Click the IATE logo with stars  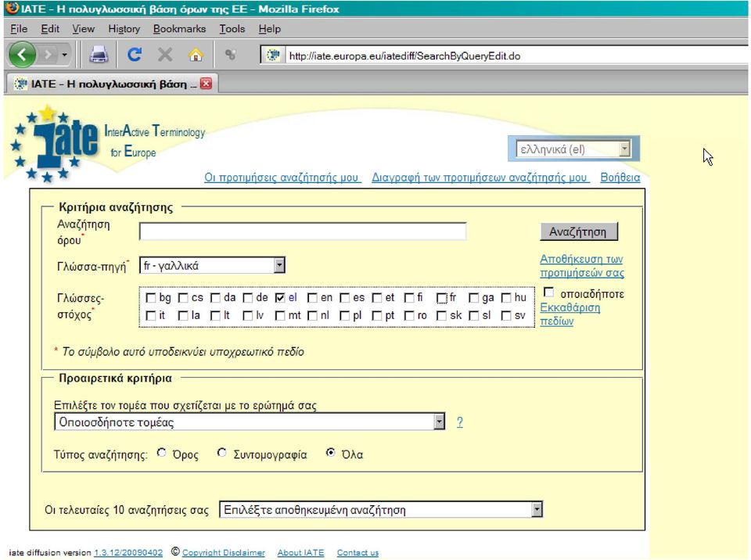click(54, 144)
